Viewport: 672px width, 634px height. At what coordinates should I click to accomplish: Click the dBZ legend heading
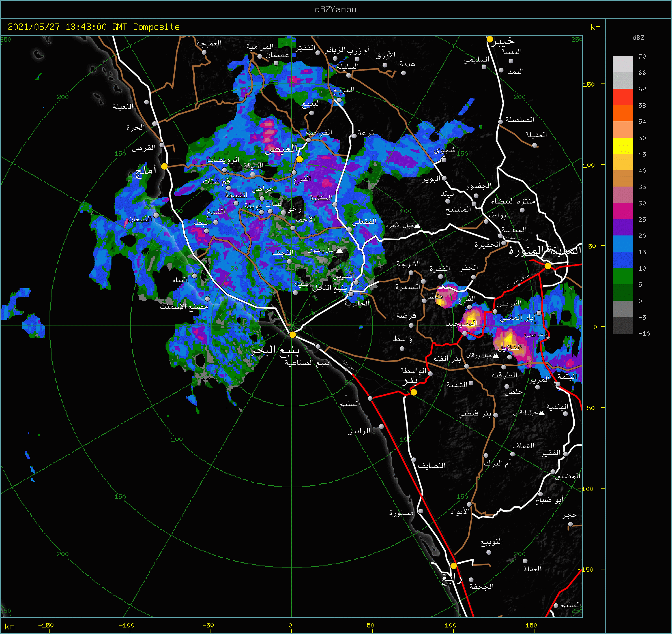[x=638, y=38]
